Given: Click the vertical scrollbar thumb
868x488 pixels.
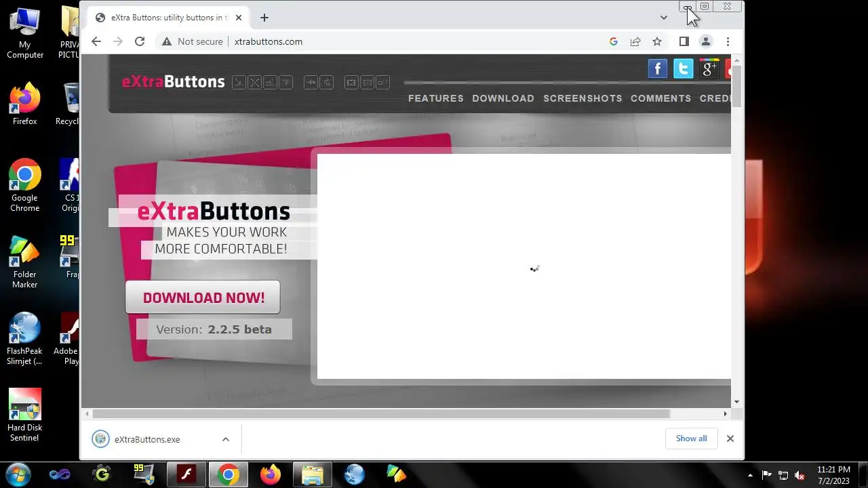Looking at the screenshot, I should (x=736, y=86).
